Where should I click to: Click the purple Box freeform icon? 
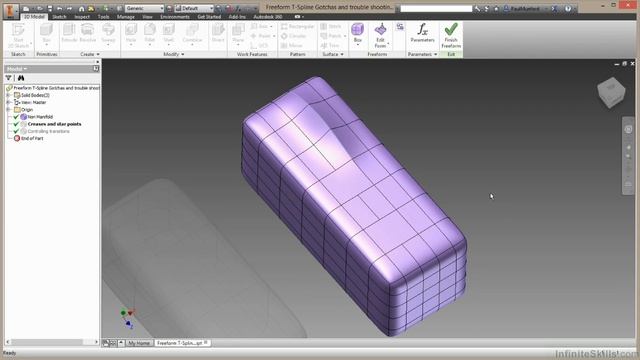[x=358, y=29]
